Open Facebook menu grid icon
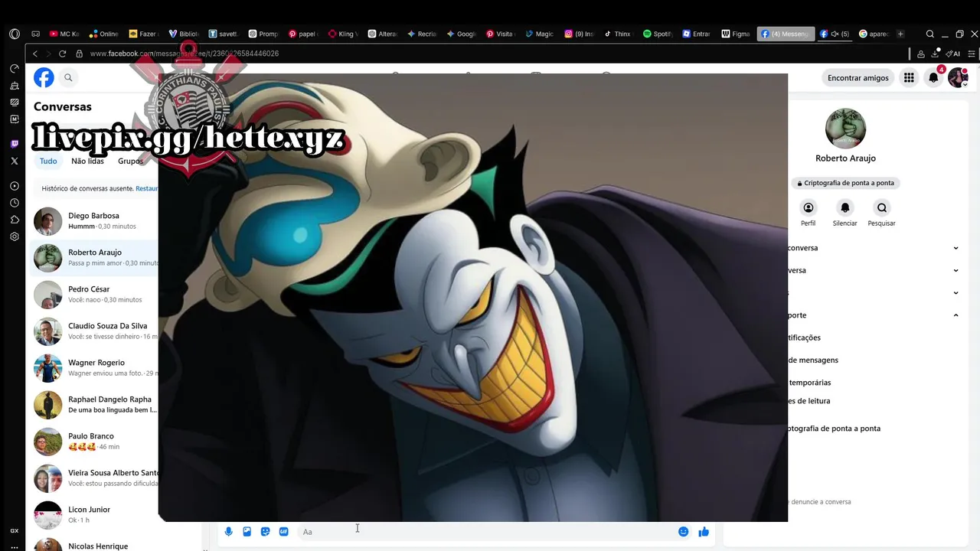This screenshot has width=980, height=551. tap(909, 77)
